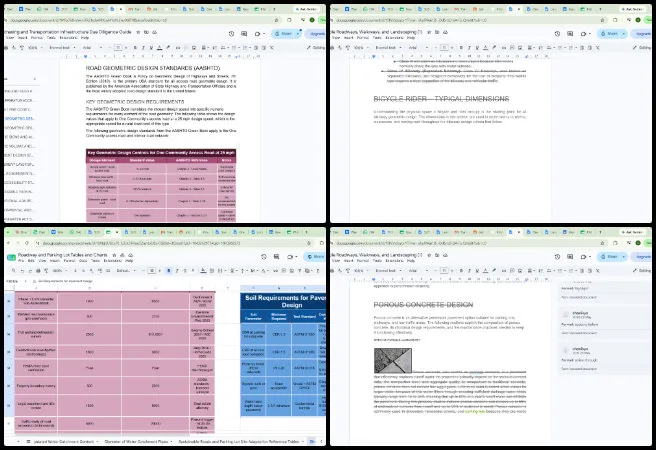This screenshot has width=656, height=450.
Task: Open the Arial font dropdown in bottom-right document
Action: coord(418,271)
